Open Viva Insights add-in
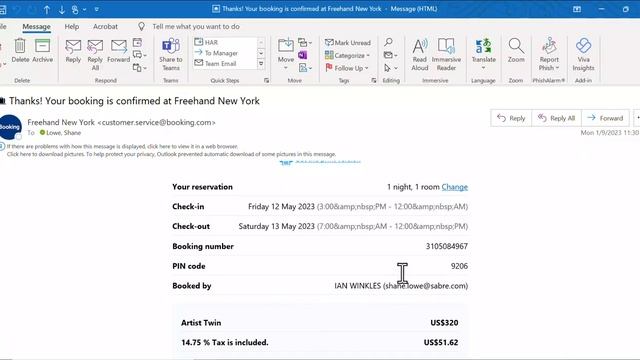Screen dimensions: 640x360 583,54
